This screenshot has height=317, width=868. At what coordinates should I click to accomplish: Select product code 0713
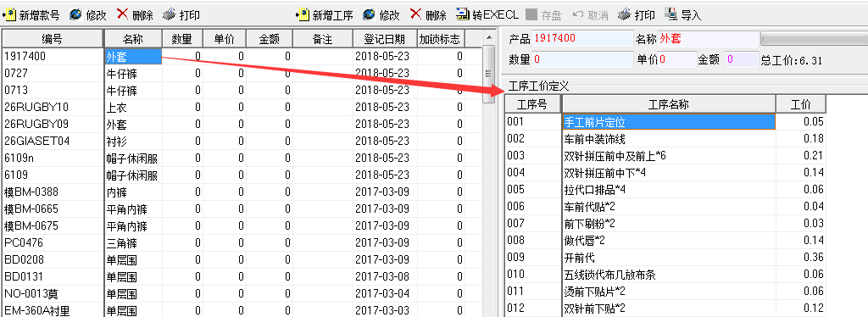[15, 90]
